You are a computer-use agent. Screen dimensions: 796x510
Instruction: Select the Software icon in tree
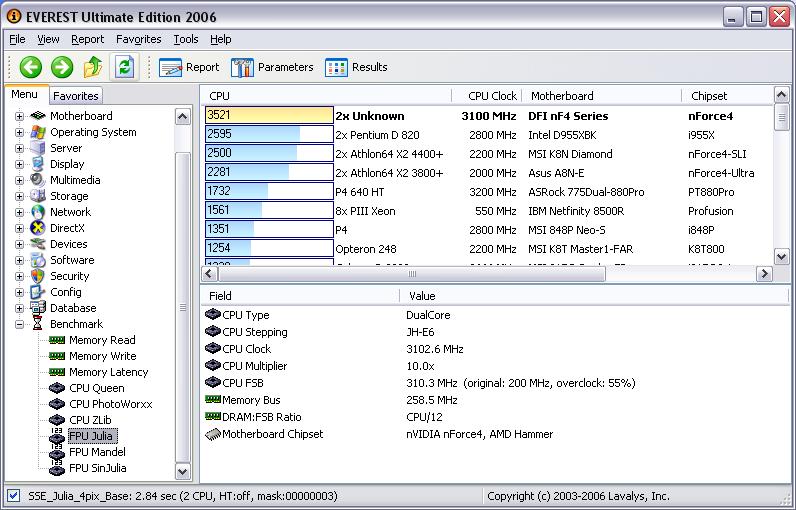click(38, 260)
